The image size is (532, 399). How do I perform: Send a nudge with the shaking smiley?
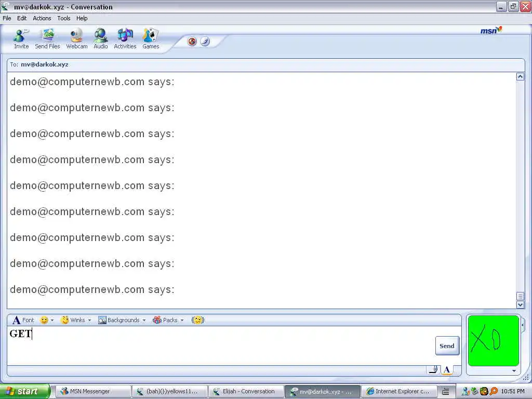point(198,320)
